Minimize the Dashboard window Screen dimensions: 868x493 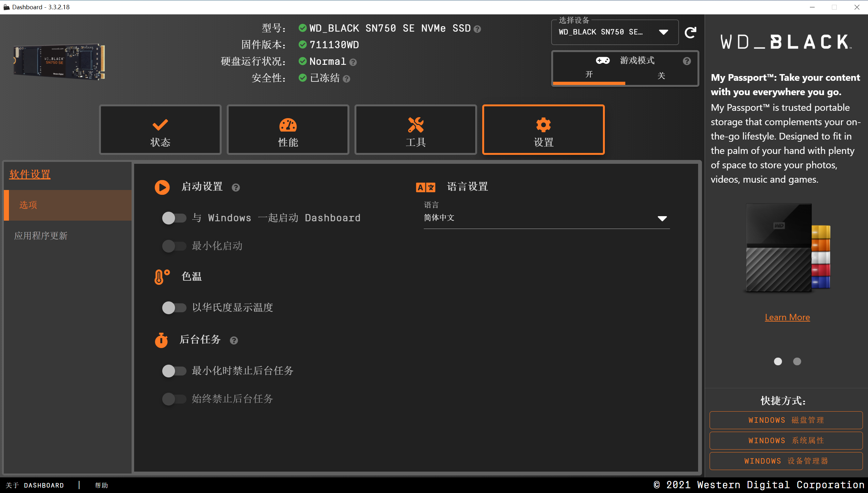tap(812, 7)
